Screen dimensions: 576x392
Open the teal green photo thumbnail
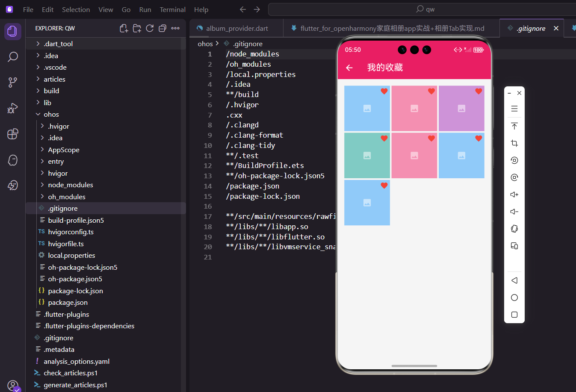pos(367,156)
